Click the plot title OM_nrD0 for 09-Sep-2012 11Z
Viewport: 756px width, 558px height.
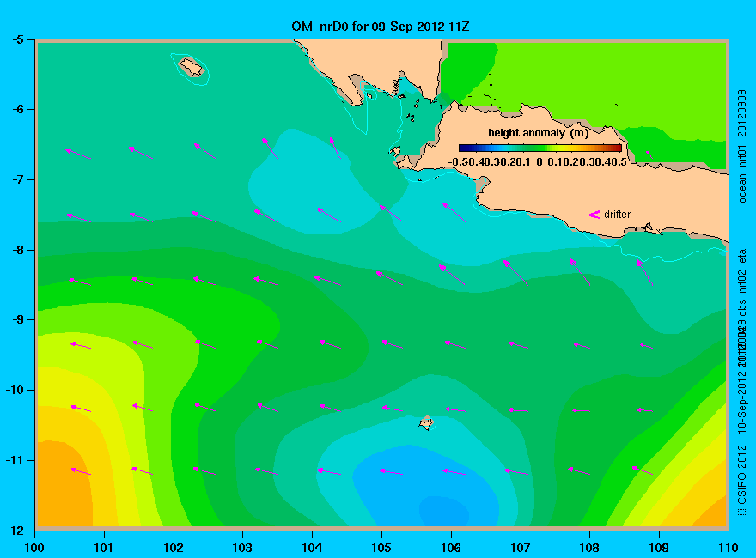pyautogui.click(x=380, y=27)
